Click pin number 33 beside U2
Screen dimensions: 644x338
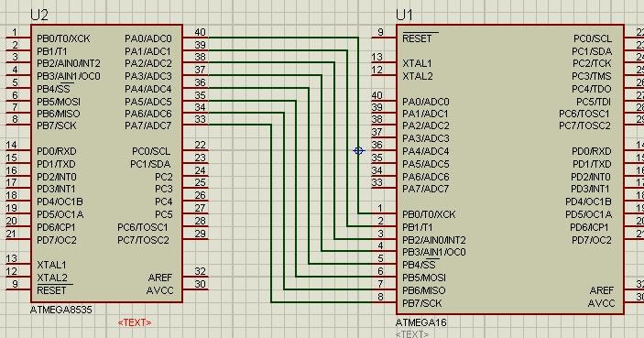coord(200,119)
